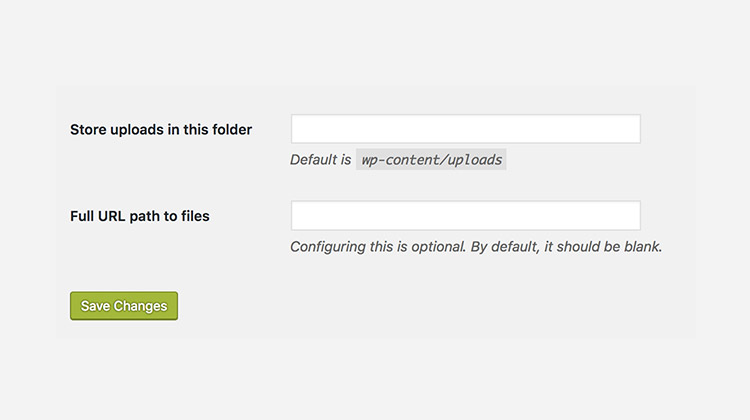Screen dimensions: 750x420
Task: Place cursor in the upload folder text box
Action: coord(465,129)
